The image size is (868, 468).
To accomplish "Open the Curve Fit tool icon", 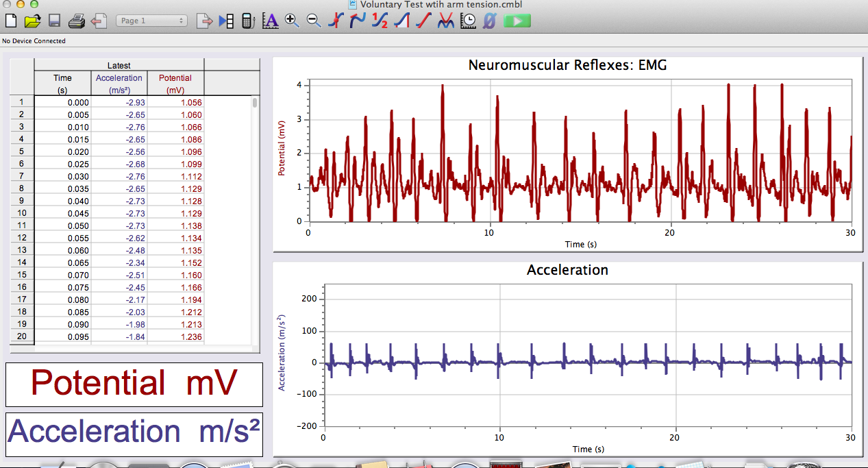I will (445, 21).
